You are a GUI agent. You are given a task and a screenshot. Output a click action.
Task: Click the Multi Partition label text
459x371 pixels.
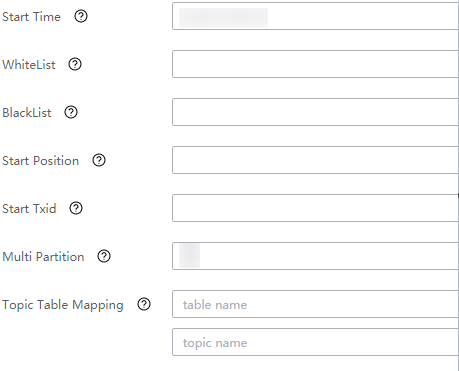pyautogui.click(x=43, y=257)
